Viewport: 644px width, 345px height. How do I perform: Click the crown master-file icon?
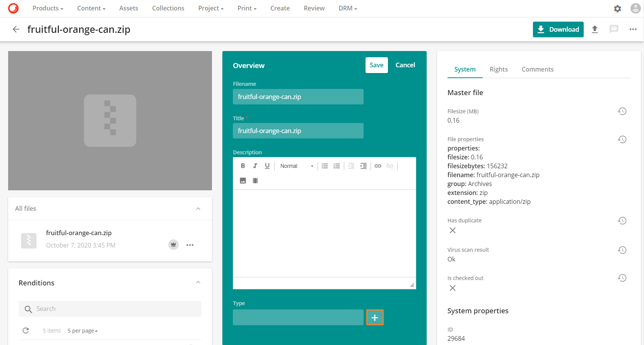pyautogui.click(x=173, y=245)
